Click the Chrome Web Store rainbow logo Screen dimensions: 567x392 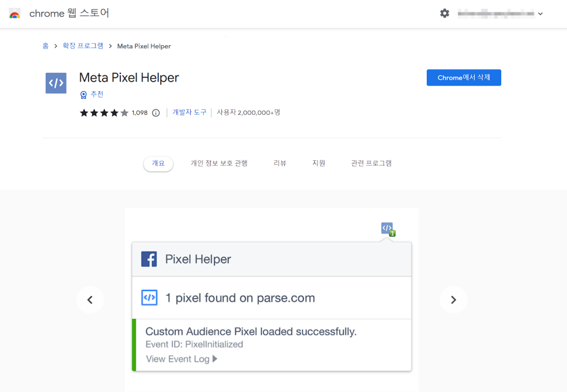[15, 13]
